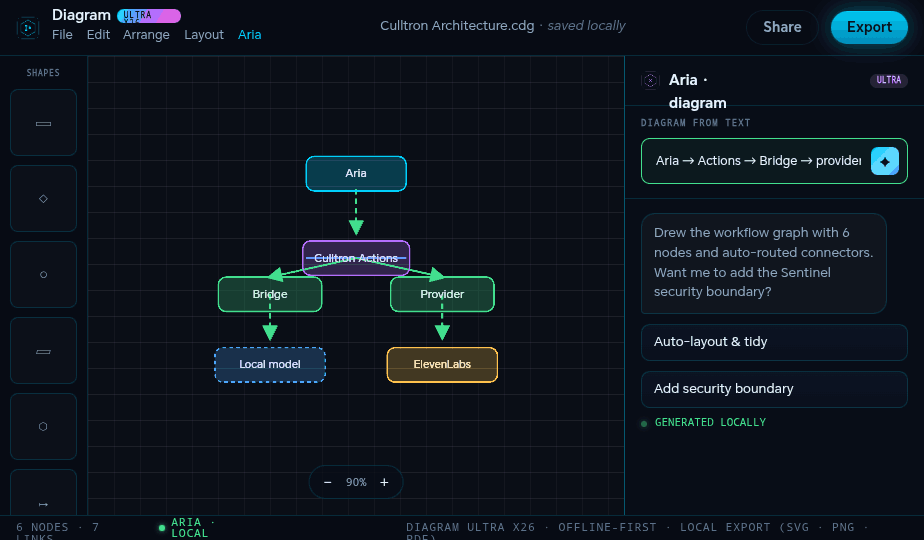Viewport: 924px width, 540px height.
Task: Select the diamond shape tool
Action: (43, 199)
